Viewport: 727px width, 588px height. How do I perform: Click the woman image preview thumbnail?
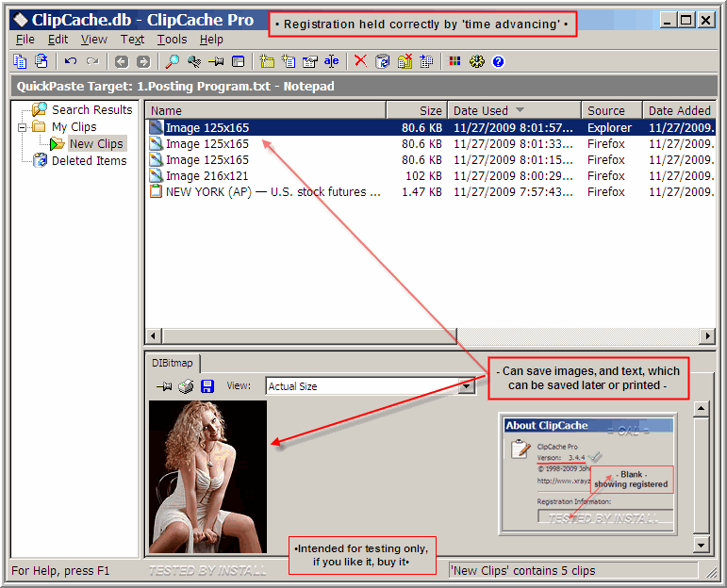point(207,477)
